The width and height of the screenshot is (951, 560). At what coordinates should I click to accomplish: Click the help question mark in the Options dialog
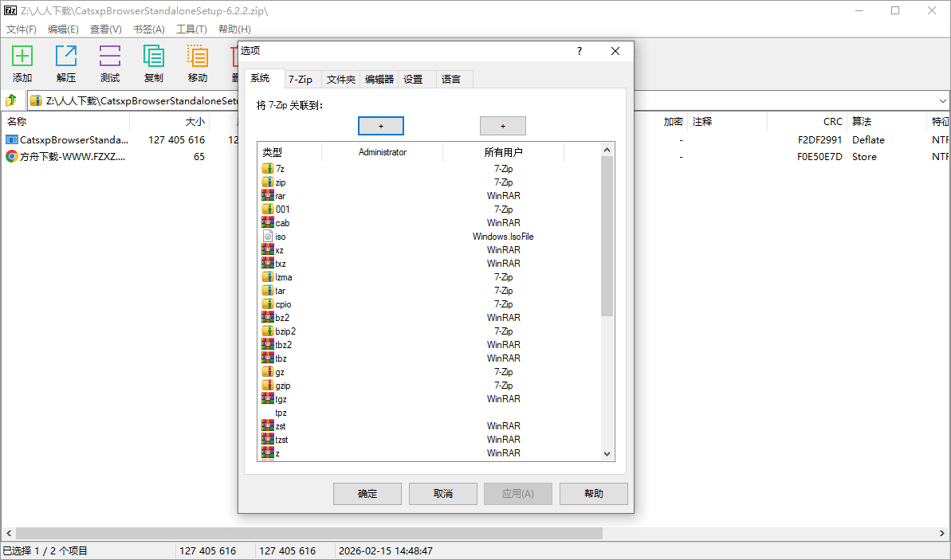[579, 51]
